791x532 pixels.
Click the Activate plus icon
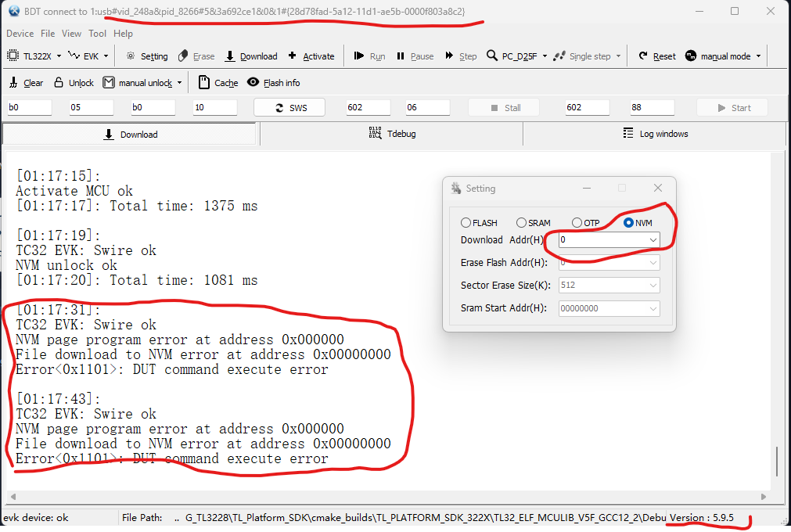[292, 56]
